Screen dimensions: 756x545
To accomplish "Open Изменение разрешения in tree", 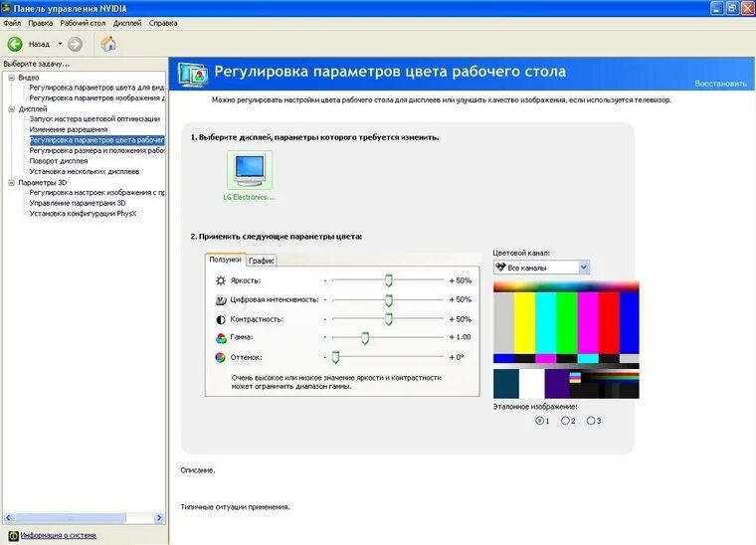I will pos(69,129).
